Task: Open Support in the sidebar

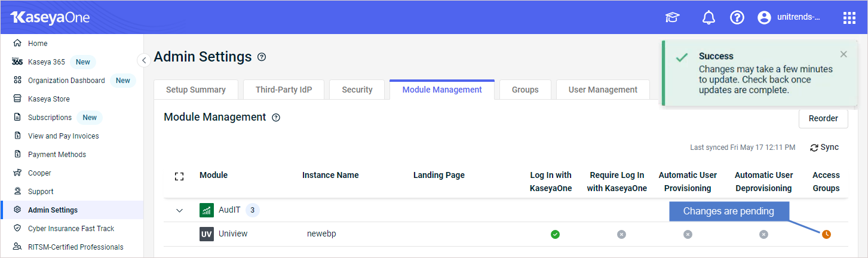Action: tap(41, 192)
